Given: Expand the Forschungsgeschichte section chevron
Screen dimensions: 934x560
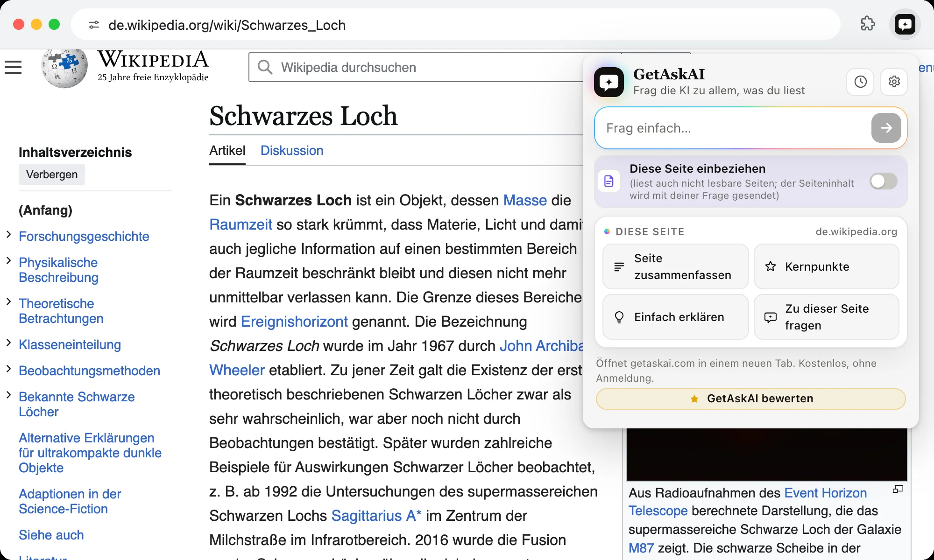Looking at the screenshot, I should 8,234.
